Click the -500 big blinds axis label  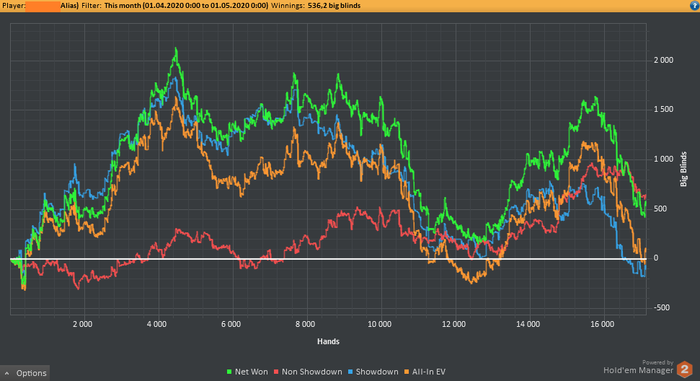[662, 307]
